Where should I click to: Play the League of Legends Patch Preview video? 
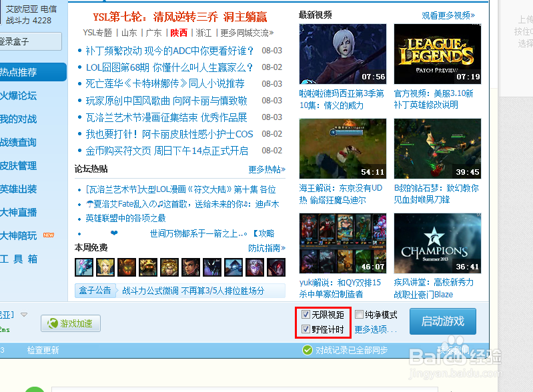[438, 54]
